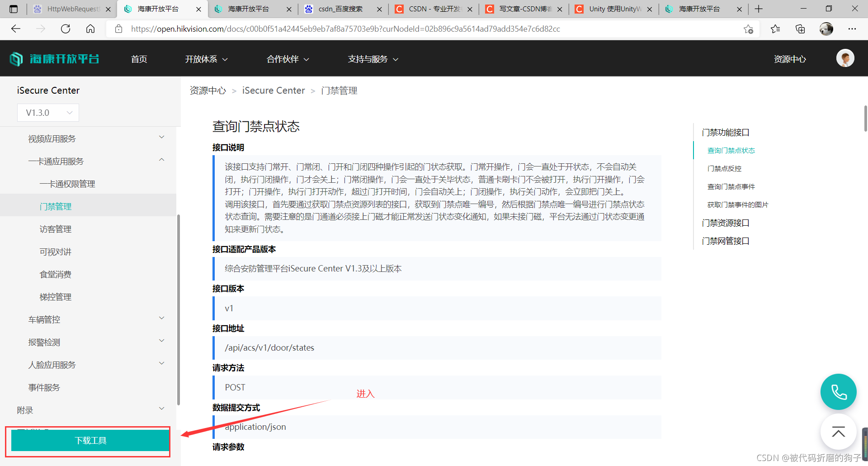The image size is (868, 466).
Task: Open the V1.3.0 version dropdown
Action: click(48, 113)
